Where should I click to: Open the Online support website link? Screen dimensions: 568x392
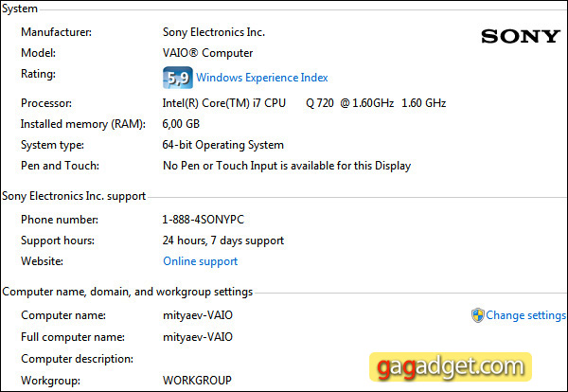pos(201,261)
